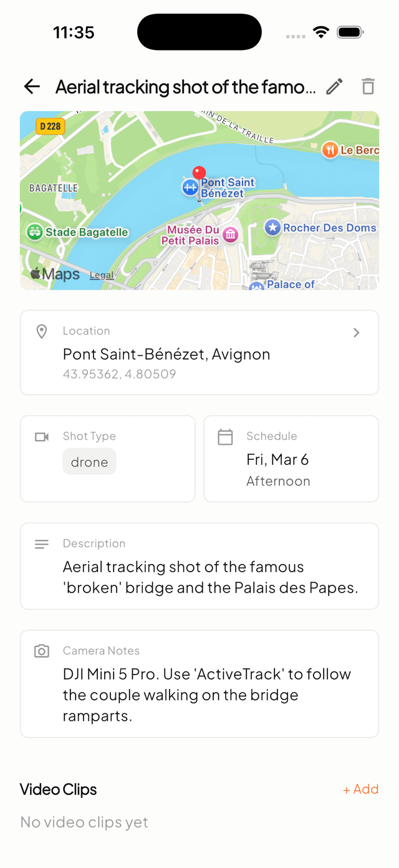Select the Stade Bagatelle stadium marker
This screenshot has height=868, width=399.
(34, 232)
